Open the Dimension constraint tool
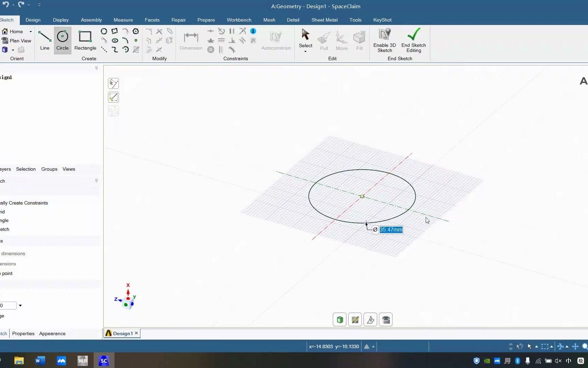This screenshot has width=588, height=368. (191, 40)
